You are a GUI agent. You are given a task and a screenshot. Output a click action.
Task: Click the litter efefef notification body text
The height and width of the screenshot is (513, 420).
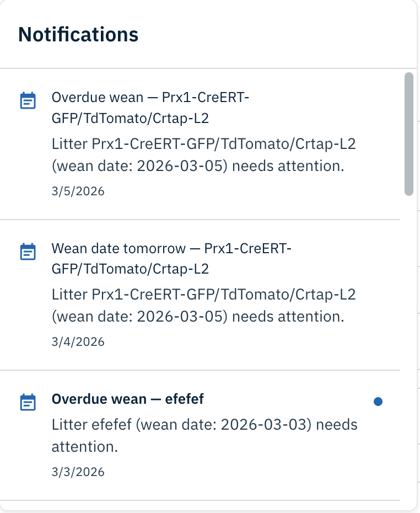[204, 436]
